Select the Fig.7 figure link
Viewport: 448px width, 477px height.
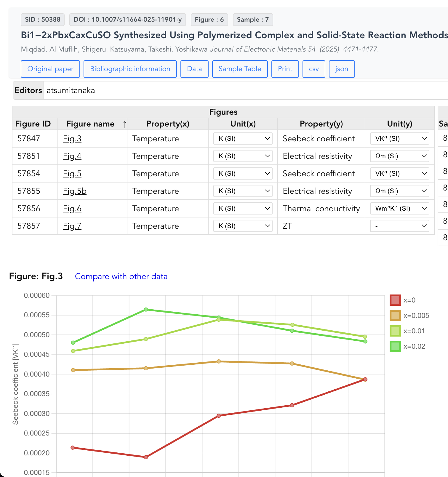72,226
